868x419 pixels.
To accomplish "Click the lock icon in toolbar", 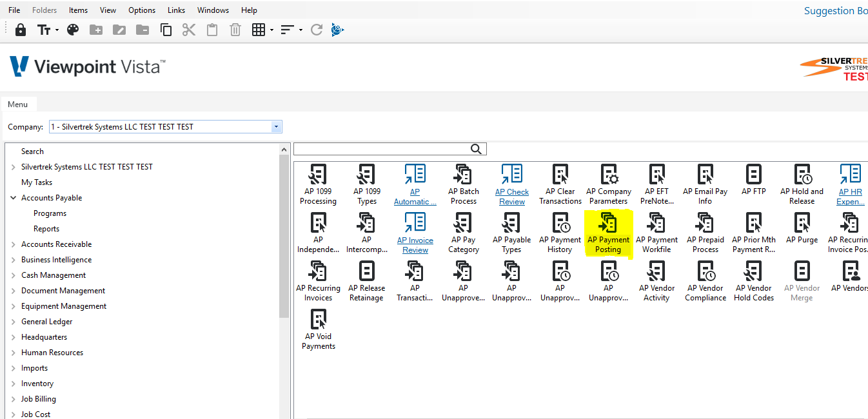I will tap(21, 30).
